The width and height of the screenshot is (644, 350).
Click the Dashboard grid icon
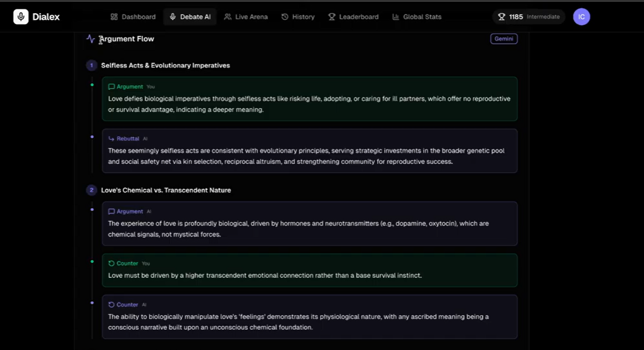tap(114, 17)
